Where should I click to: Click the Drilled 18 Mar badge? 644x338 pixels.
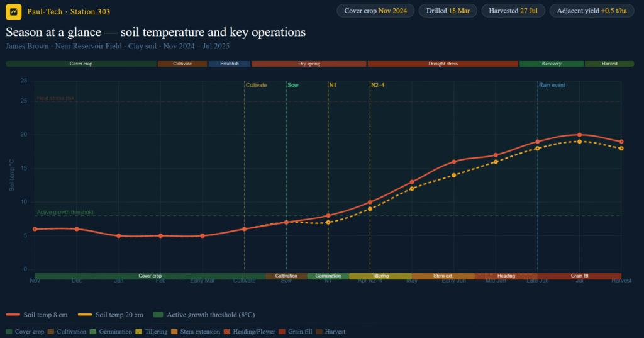(x=447, y=11)
